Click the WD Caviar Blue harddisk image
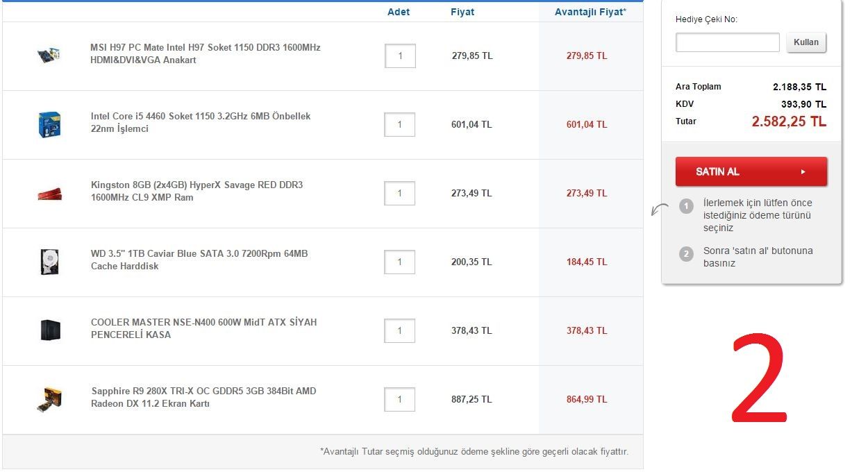 point(49,262)
